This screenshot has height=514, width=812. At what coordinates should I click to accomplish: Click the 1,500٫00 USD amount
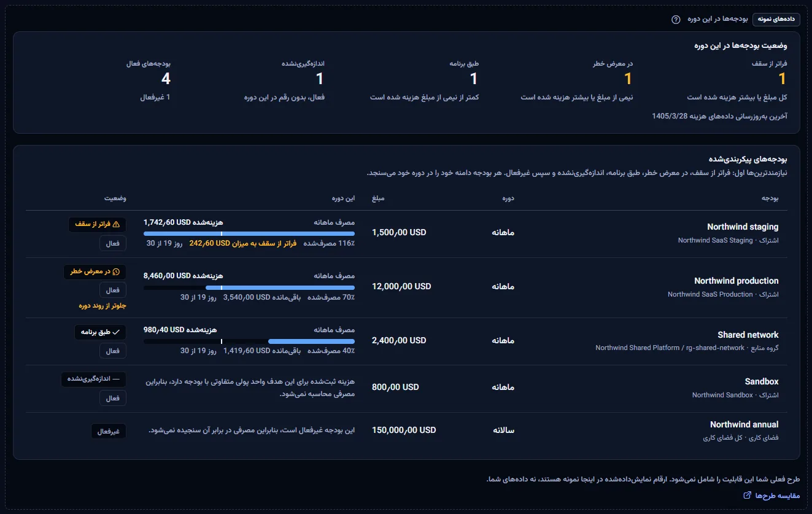pyautogui.click(x=399, y=233)
